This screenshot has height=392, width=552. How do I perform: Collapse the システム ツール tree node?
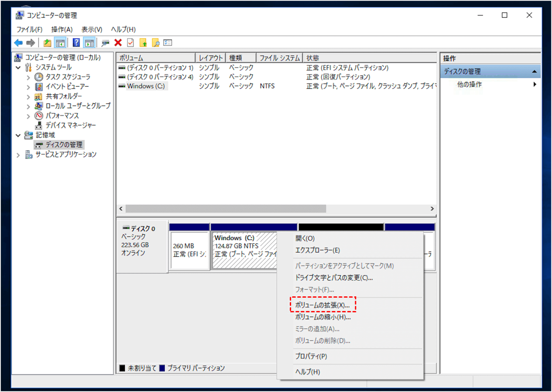(18, 68)
